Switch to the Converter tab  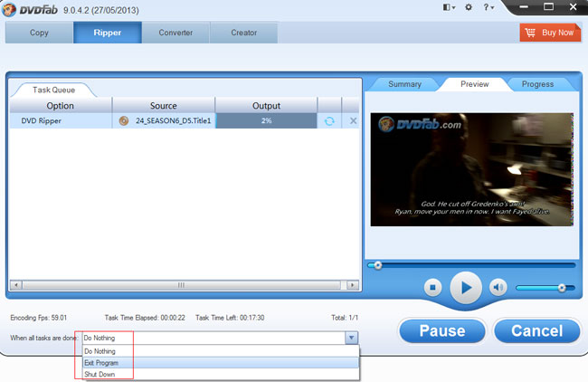tap(175, 33)
